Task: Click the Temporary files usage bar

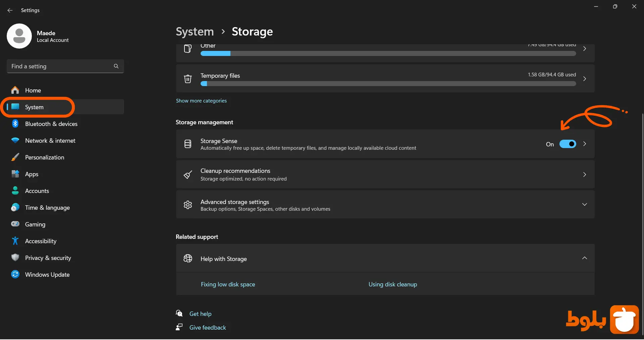Action: tap(388, 84)
